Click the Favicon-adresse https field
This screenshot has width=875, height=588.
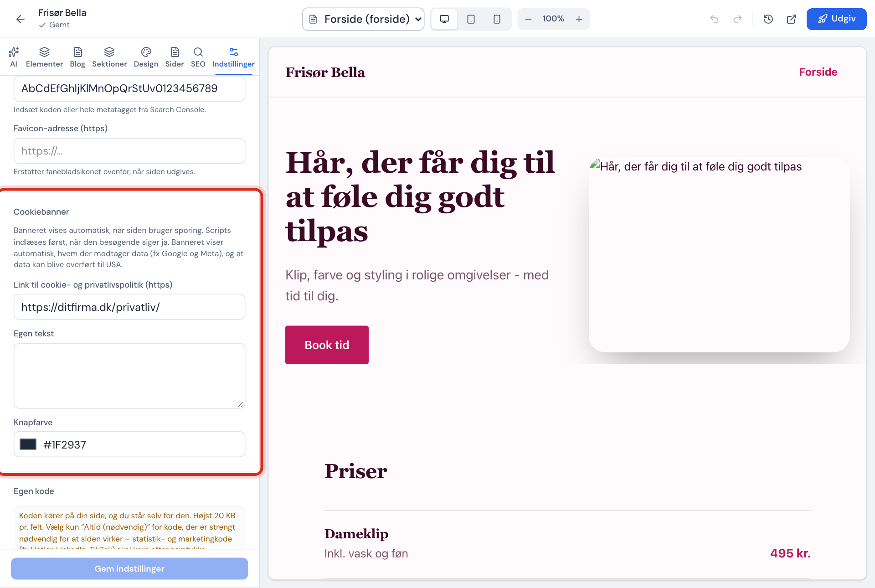pyautogui.click(x=129, y=151)
